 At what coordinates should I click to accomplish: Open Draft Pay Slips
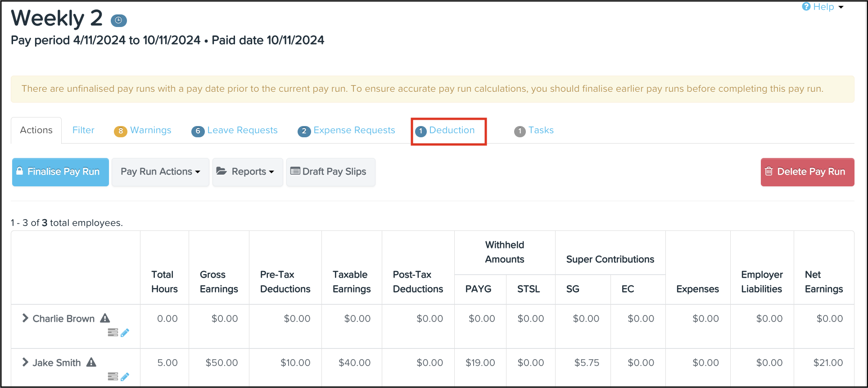point(330,172)
